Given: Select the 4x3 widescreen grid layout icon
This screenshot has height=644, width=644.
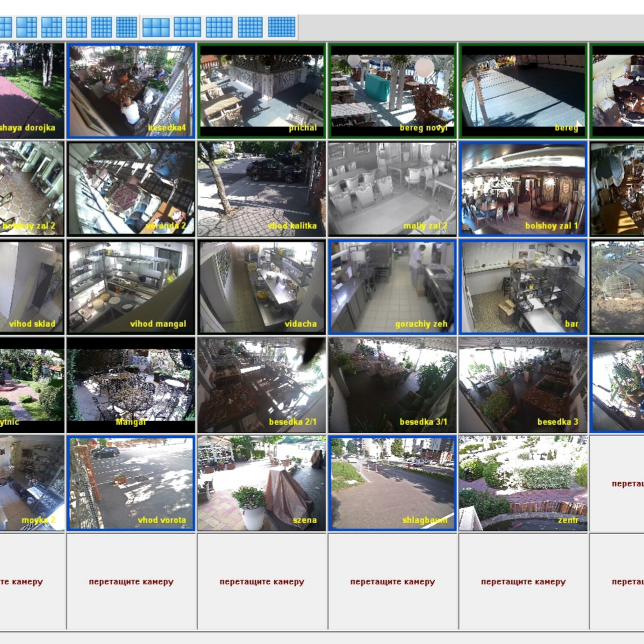Looking at the screenshot, I should tap(187, 27).
